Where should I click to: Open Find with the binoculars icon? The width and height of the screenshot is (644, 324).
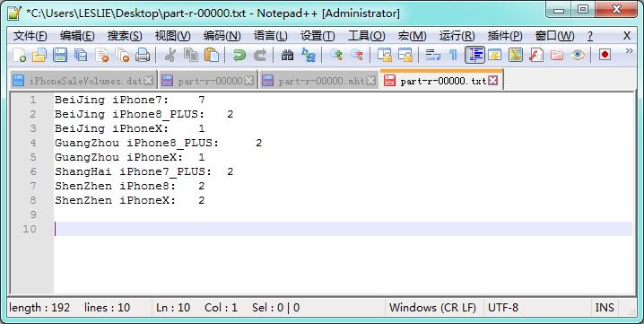pos(287,55)
